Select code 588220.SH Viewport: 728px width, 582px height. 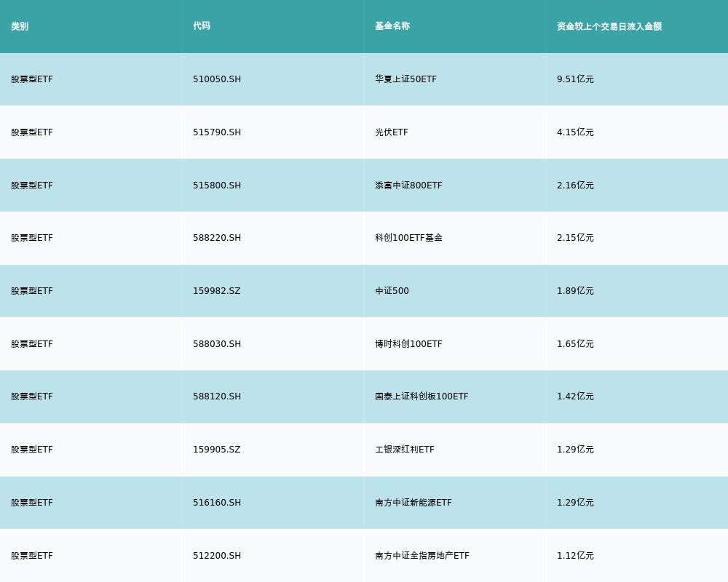click(x=217, y=238)
